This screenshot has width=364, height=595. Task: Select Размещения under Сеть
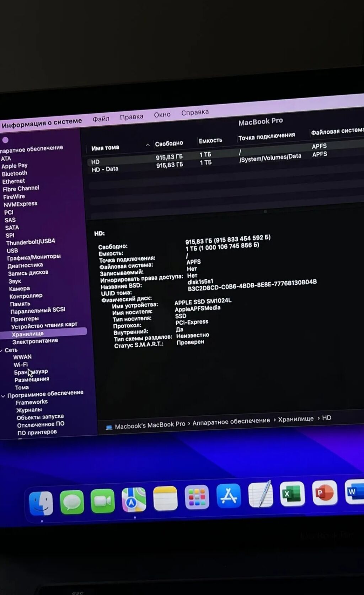pos(32,379)
